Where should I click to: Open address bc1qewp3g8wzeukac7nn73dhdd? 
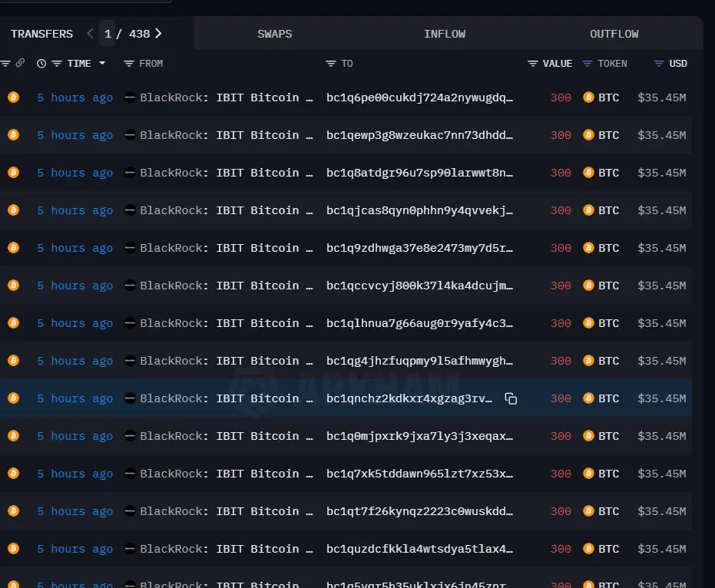(419, 135)
